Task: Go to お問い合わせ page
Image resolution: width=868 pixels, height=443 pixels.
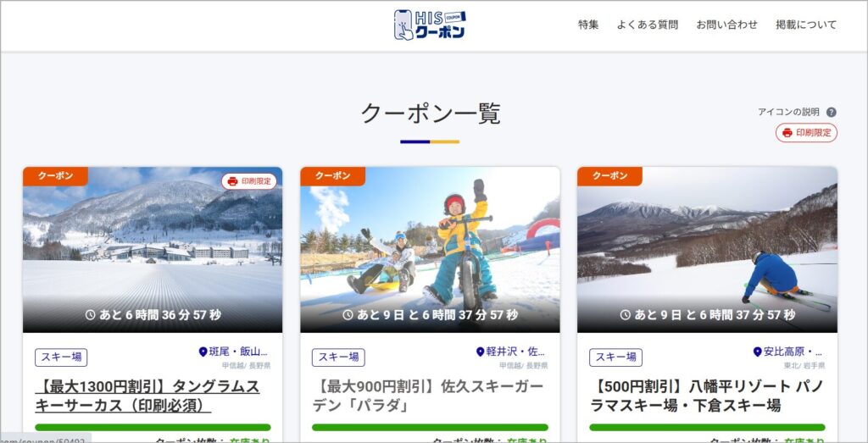Action: tap(727, 25)
